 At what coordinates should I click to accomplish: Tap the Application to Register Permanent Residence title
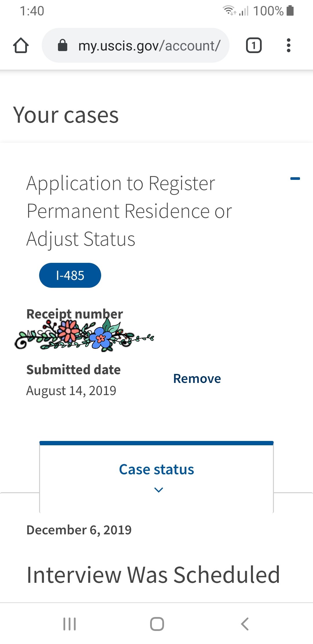[129, 211]
